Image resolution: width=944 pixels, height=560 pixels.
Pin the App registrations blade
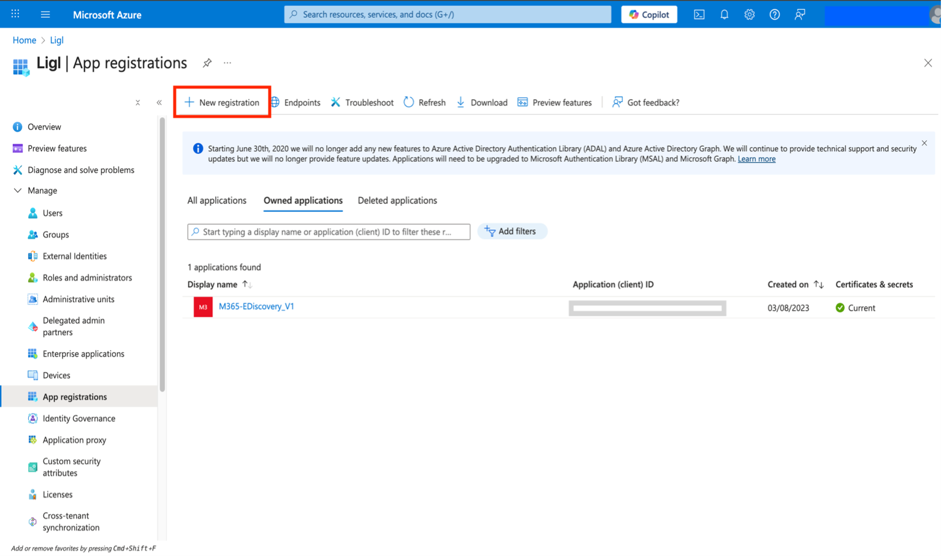click(x=207, y=63)
